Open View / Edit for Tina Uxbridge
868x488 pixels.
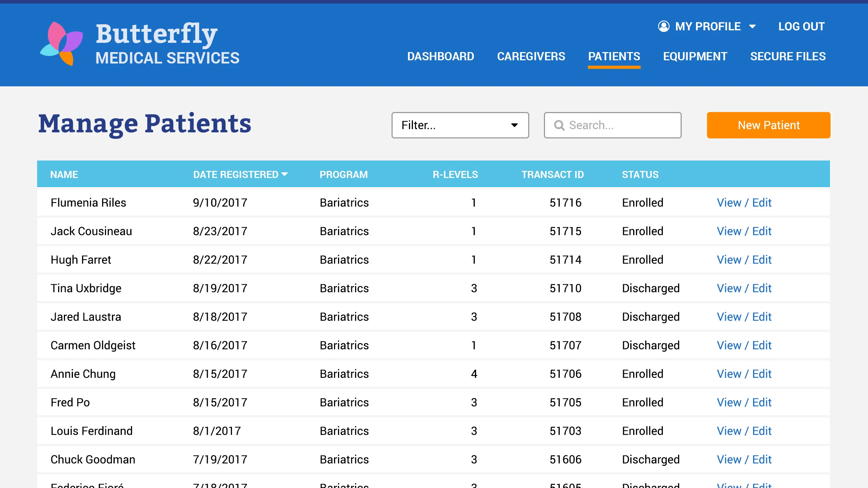pos(744,288)
